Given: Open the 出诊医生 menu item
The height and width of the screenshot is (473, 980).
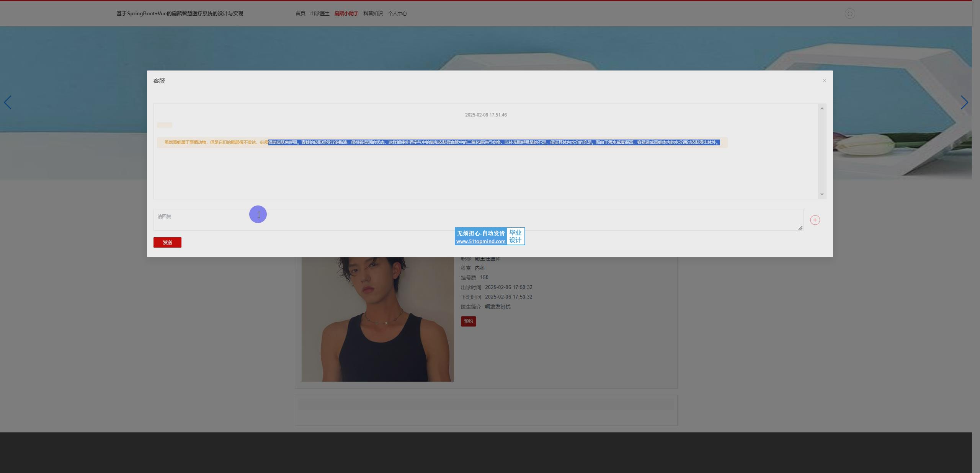Looking at the screenshot, I should 320,14.
